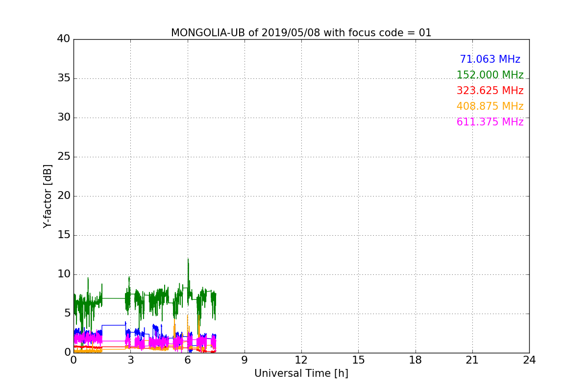Click the y-axis tick value 35
This screenshot has height=392, width=588.
tap(64, 78)
